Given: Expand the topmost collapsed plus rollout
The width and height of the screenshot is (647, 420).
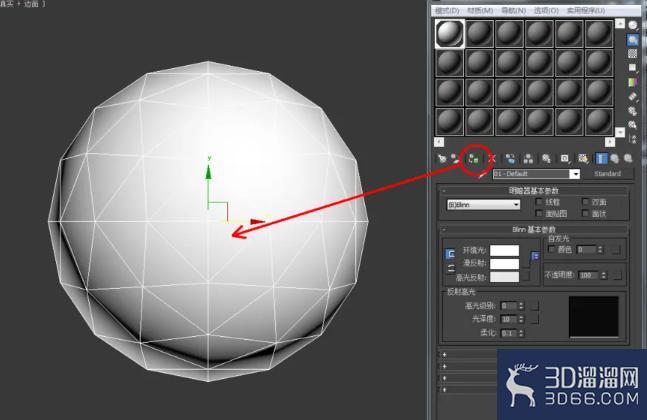Looking at the screenshot, I should coord(444,354).
